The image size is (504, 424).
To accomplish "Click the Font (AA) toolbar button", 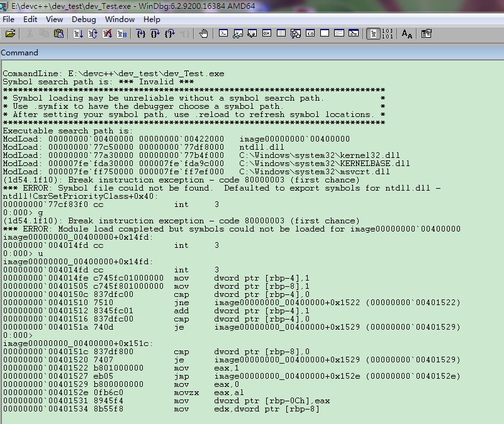I will (407, 33).
